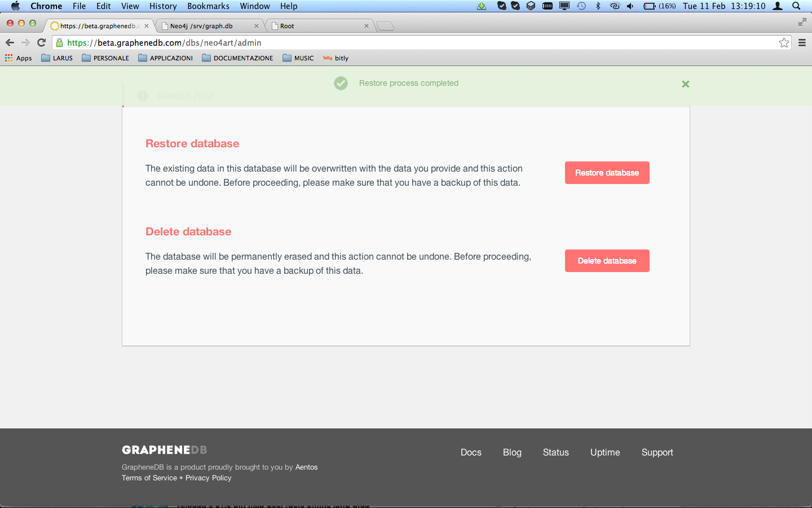Open the Chrome application menu
This screenshot has height=508, width=812.
point(46,6)
